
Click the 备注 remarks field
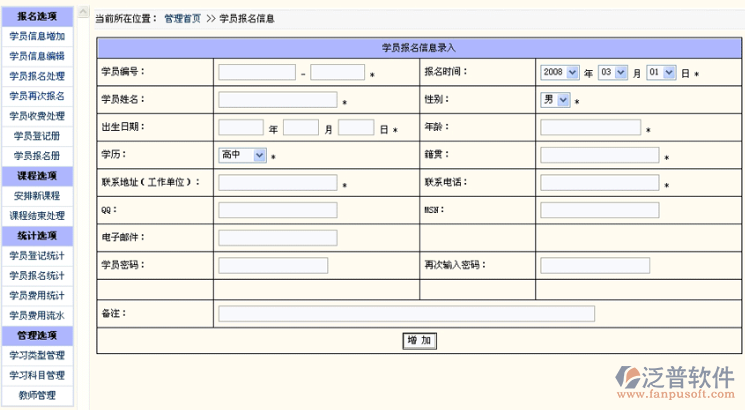click(x=406, y=314)
